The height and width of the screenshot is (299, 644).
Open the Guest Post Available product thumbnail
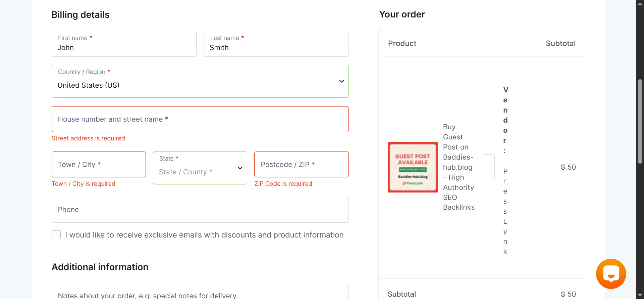[413, 167]
